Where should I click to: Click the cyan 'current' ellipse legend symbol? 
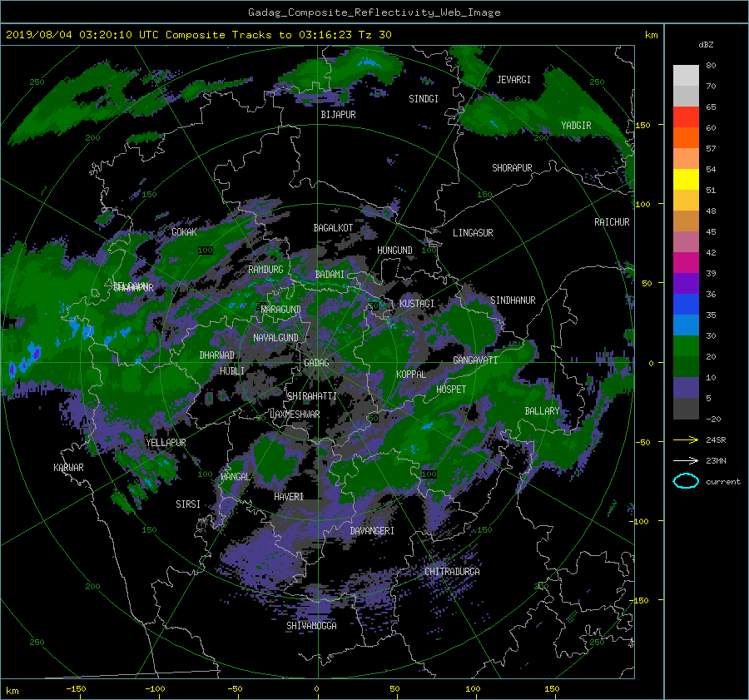[x=686, y=481]
